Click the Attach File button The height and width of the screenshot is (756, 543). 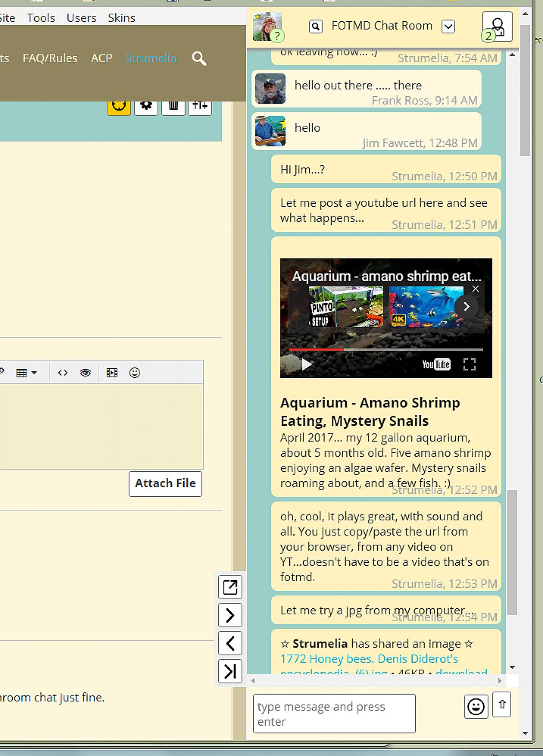point(165,483)
